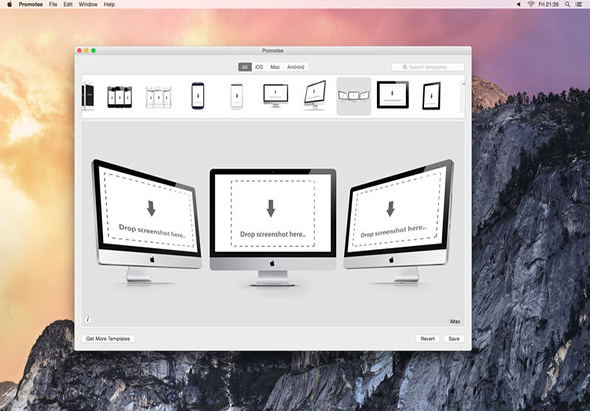Select the triple iMac template thumbnail
Image resolution: width=590 pixels, height=411 pixels.
pos(353,96)
